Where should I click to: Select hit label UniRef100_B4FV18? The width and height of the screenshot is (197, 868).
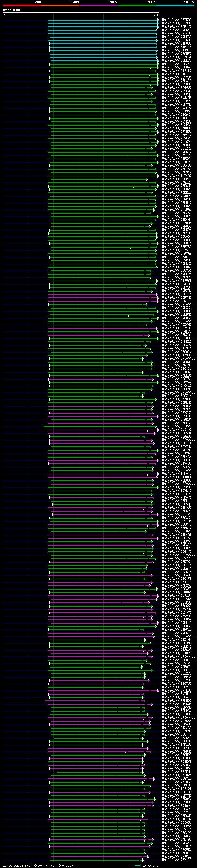(176, 47)
